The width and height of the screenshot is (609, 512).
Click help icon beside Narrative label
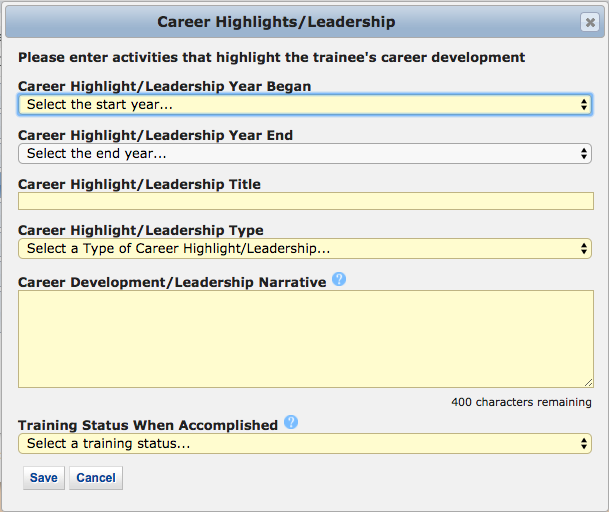point(339,280)
